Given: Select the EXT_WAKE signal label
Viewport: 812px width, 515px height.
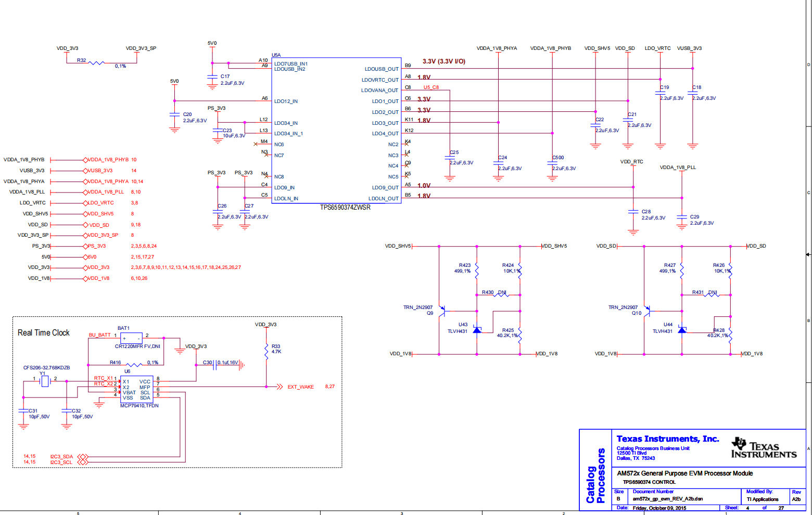Looking at the screenshot, I should pyautogui.click(x=301, y=387).
